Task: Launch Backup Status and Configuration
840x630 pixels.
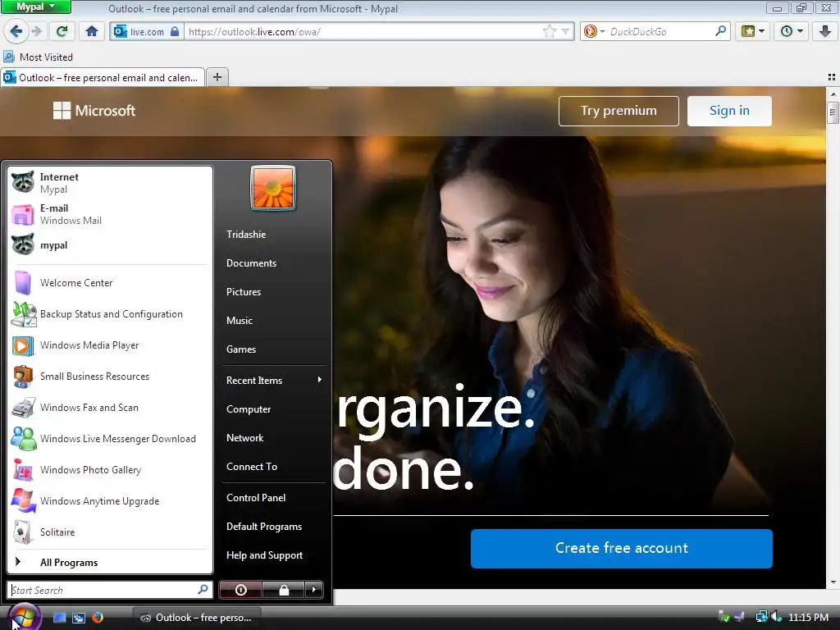Action: click(x=109, y=314)
